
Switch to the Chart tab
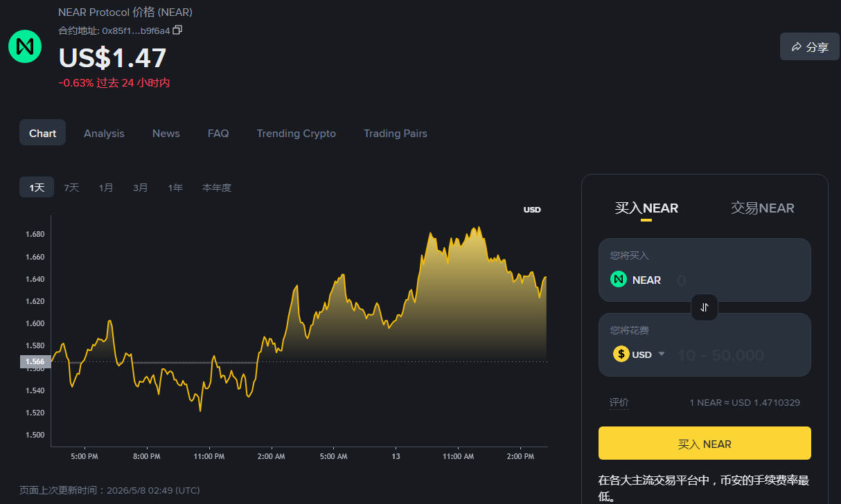click(42, 133)
